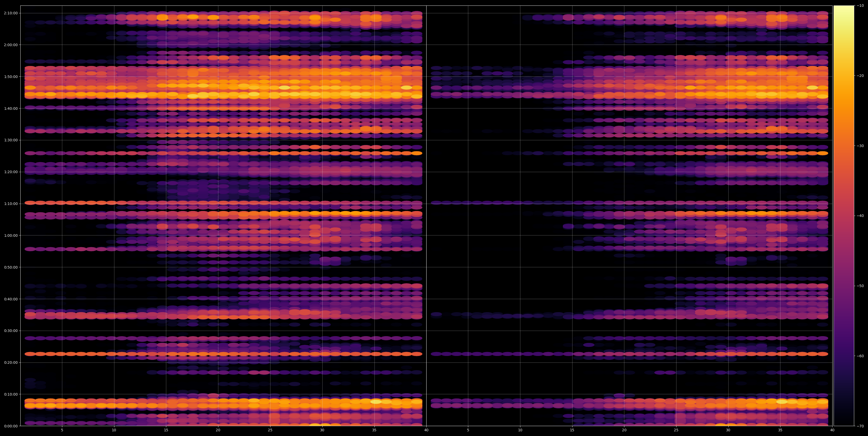Click the vertical color scale bar
This screenshot has width=868, height=436.
844,216
